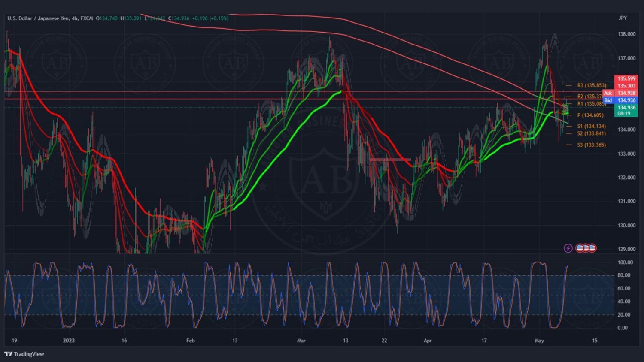644x362 pixels.
Task: Open the US flag economic event cluster
Action: pos(586,248)
